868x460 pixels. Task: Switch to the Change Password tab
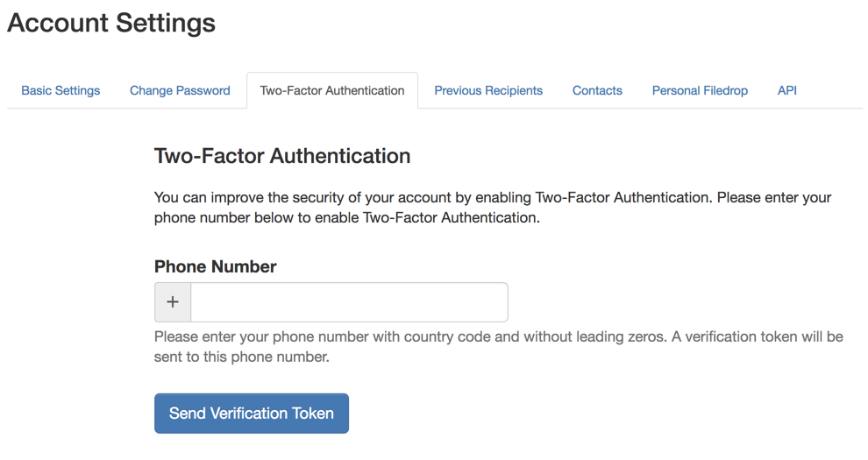(180, 90)
